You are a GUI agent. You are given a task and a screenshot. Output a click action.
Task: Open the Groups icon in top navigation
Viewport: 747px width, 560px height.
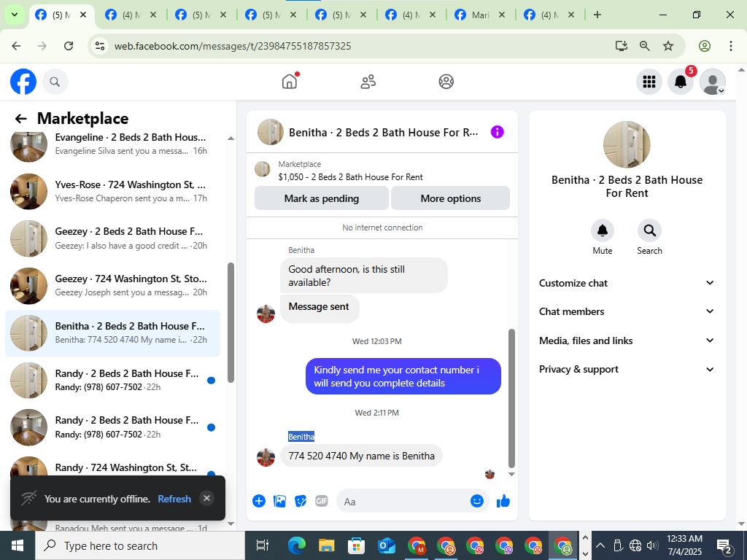coord(446,82)
